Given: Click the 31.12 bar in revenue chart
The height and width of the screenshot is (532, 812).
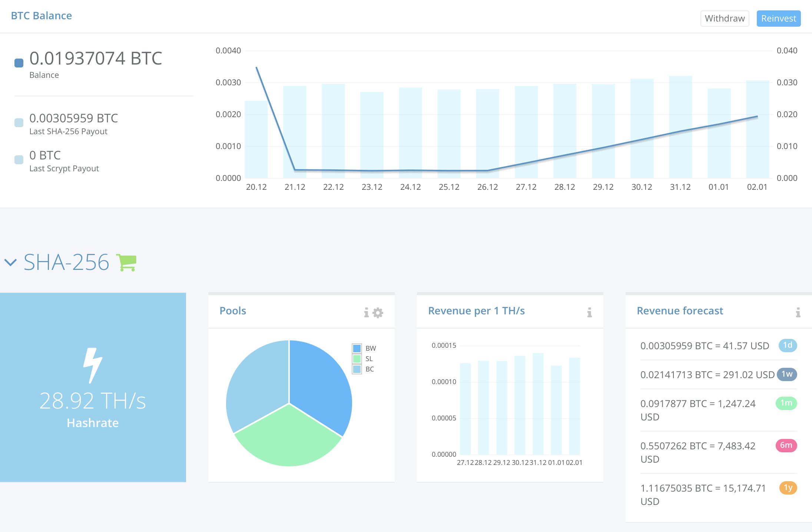Looking at the screenshot, I should coord(538,404).
